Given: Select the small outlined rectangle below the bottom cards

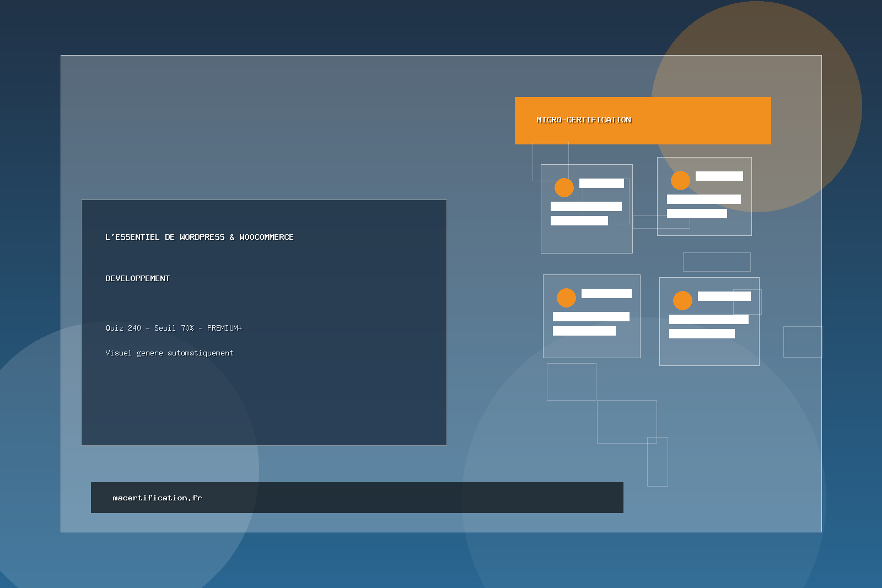Looking at the screenshot, I should [571, 382].
